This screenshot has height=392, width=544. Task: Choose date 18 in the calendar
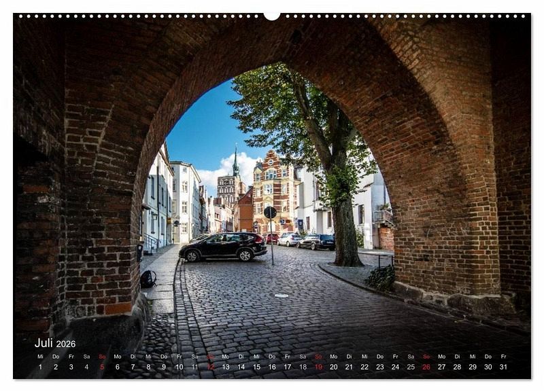click(x=303, y=367)
